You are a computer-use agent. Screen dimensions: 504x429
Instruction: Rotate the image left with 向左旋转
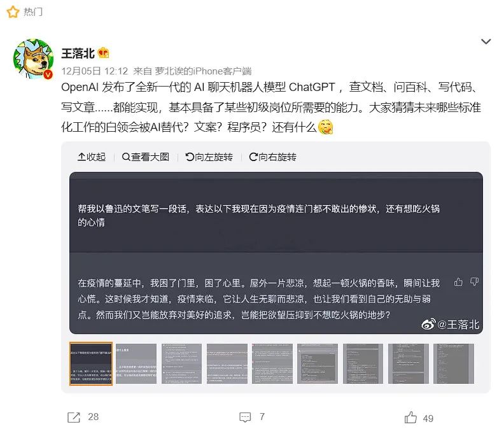(209, 157)
